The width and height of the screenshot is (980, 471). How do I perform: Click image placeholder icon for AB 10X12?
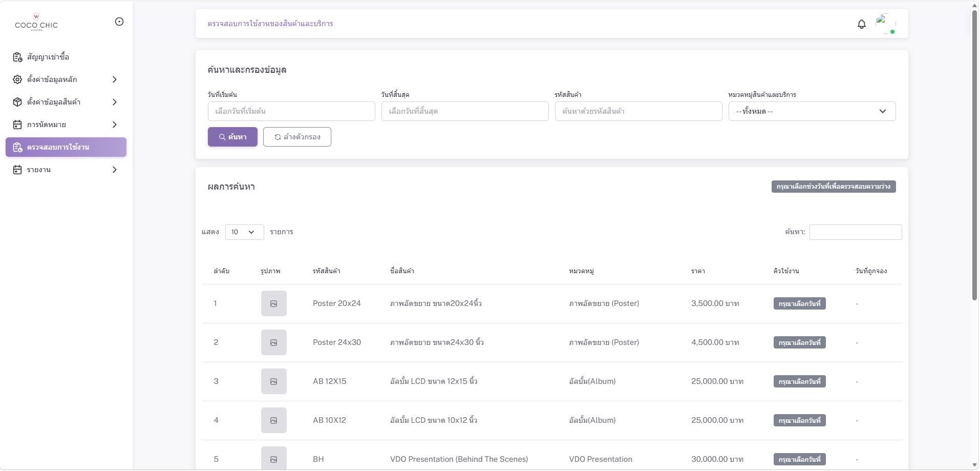(x=273, y=420)
